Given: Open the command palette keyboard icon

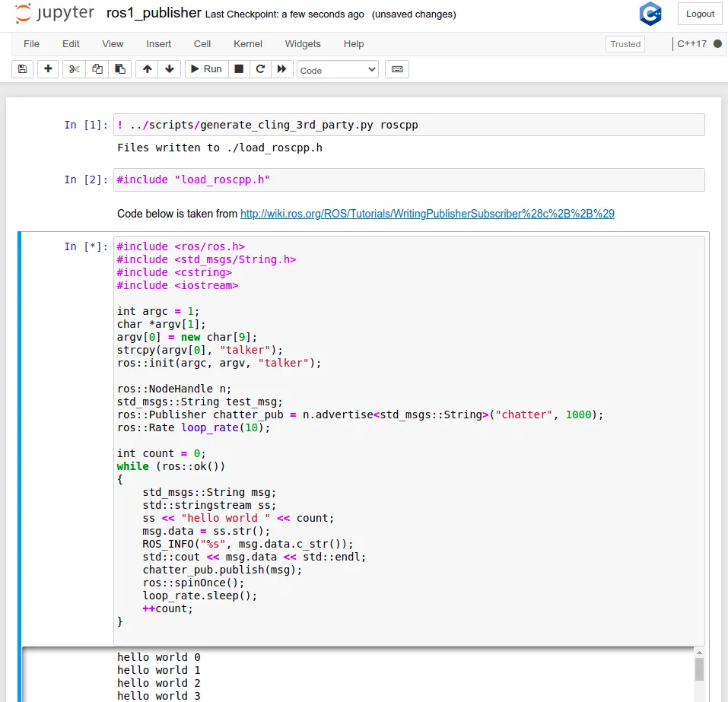Looking at the screenshot, I should point(396,69).
